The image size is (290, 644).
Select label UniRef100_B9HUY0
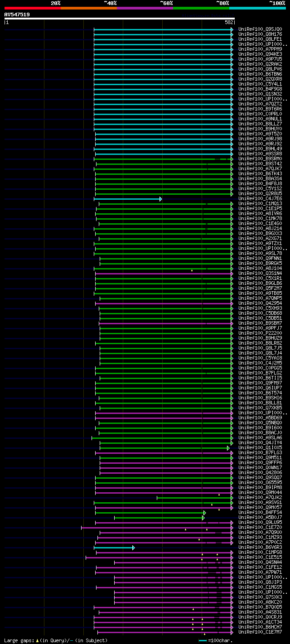(x=260, y=129)
